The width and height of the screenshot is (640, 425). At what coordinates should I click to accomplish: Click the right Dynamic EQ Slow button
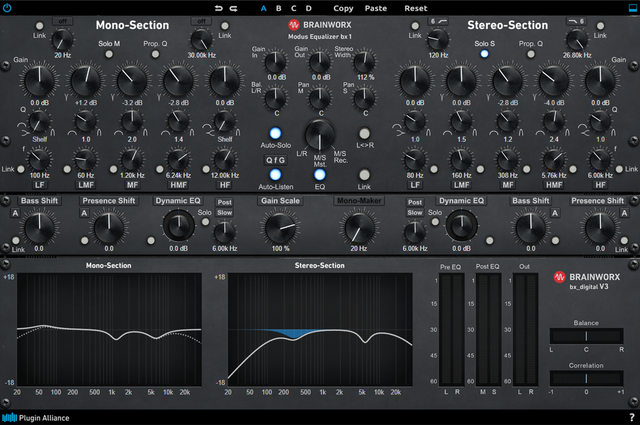coord(415,213)
